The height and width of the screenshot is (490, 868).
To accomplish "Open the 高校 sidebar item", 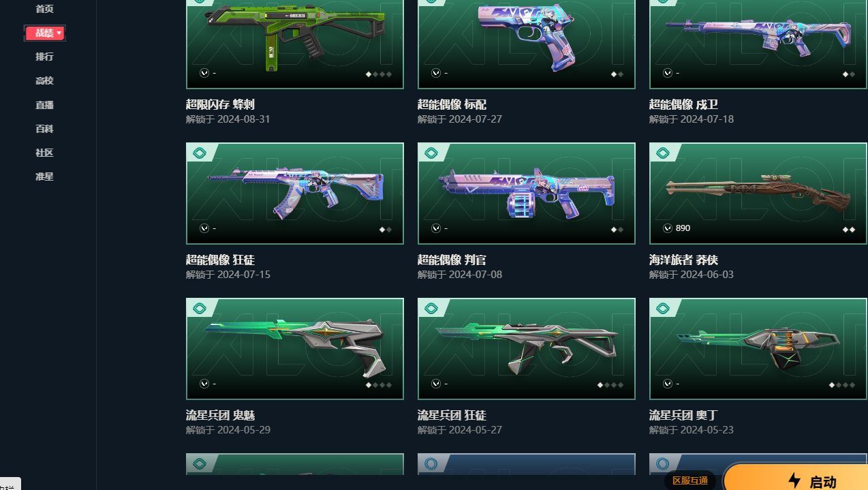I will pyautogui.click(x=44, y=80).
